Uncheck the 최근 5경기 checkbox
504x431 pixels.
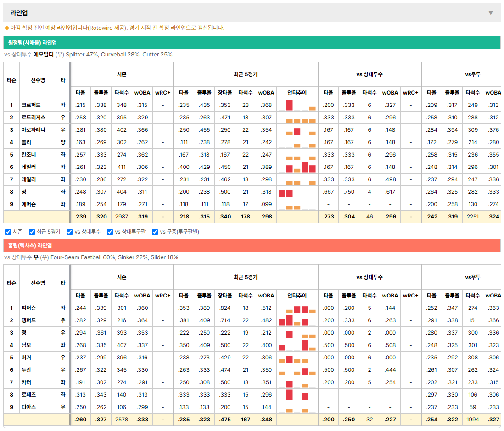coord(32,232)
